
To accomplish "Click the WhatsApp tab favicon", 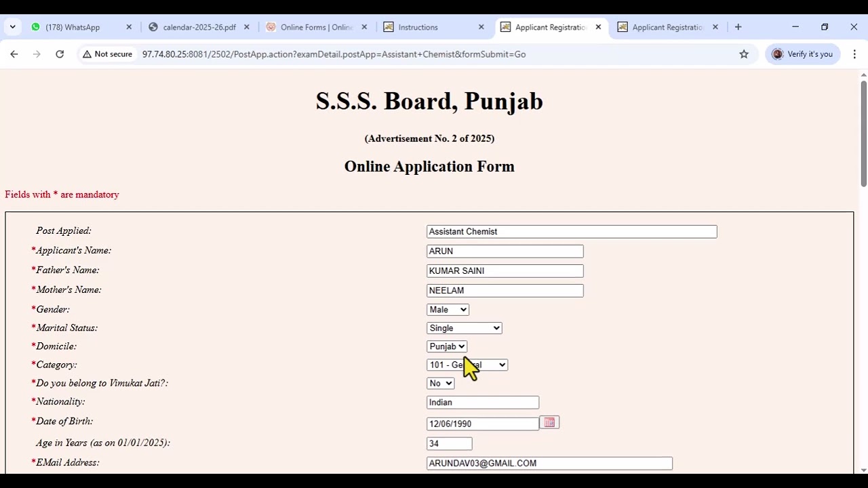I will click(x=35, y=27).
